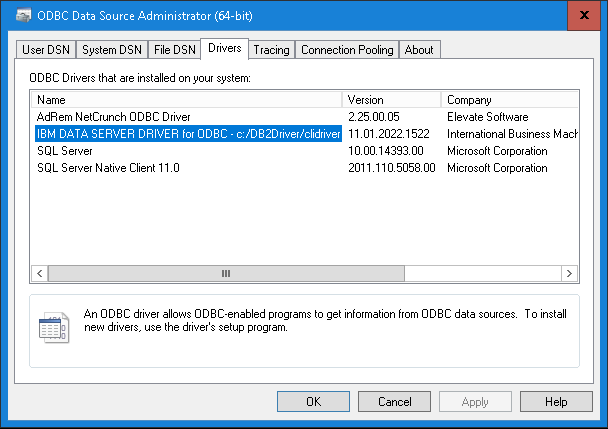Click the ODBC Administrator title bar icon
The image size is (608, 429).
coord(24,16)
